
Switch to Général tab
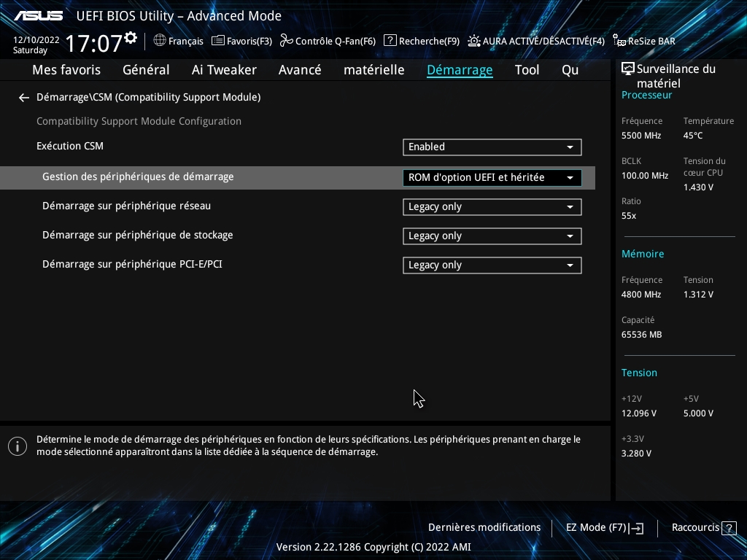(146, 70)
